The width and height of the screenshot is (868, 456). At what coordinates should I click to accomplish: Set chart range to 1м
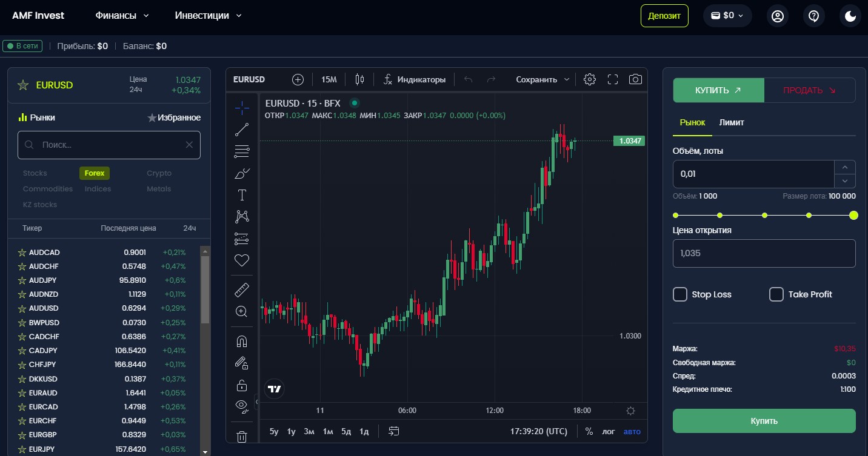[x=328, y=432]
